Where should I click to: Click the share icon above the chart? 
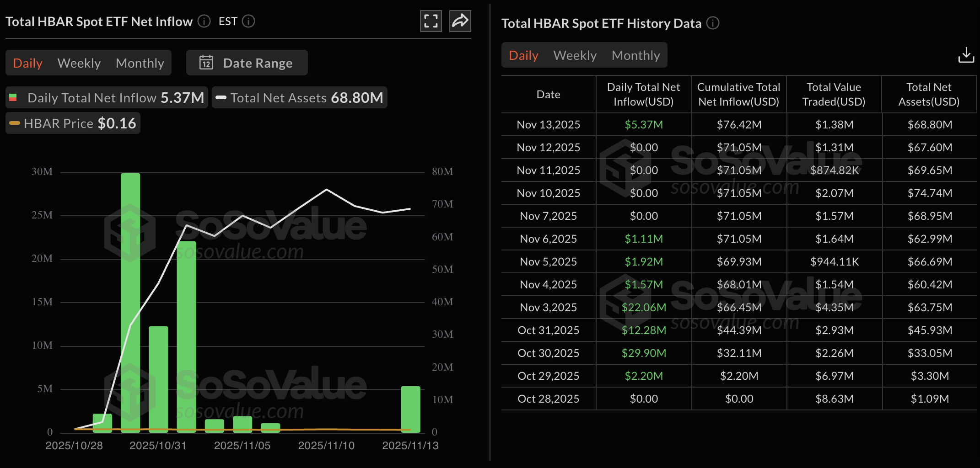pyautogui.click(x=460, y=21)
